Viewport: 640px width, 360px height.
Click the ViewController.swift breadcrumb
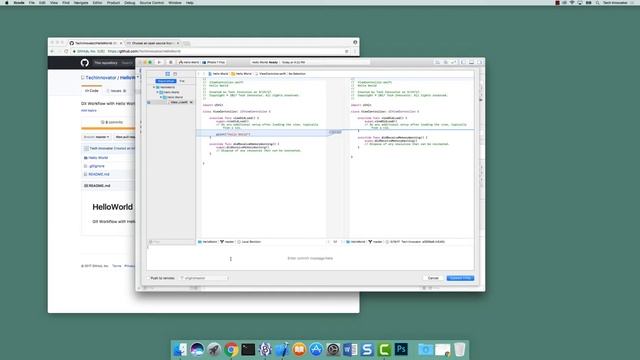coord(271,74)
